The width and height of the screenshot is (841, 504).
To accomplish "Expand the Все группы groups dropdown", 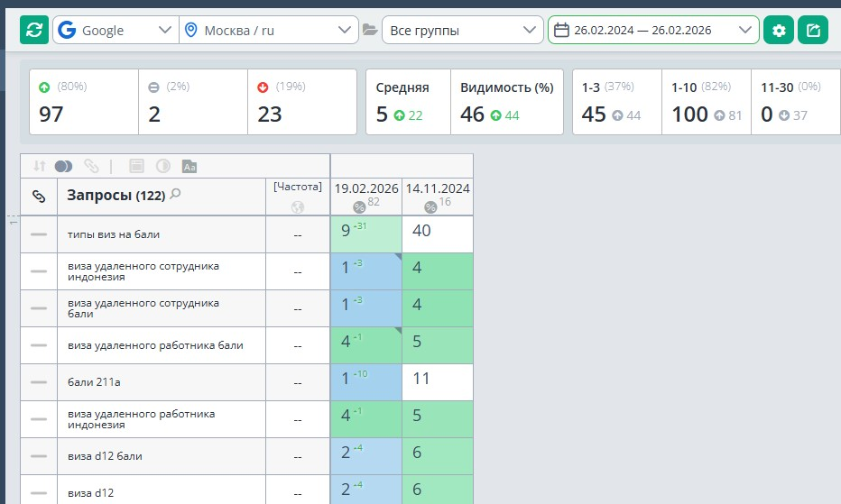I will [x=462, y=30].
